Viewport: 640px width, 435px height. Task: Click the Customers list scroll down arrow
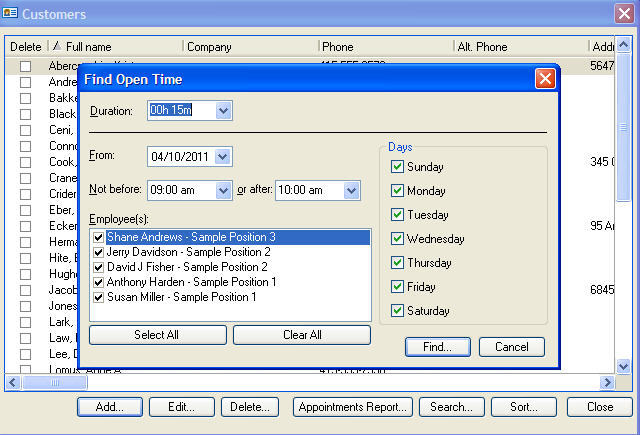tap(623, 366)
